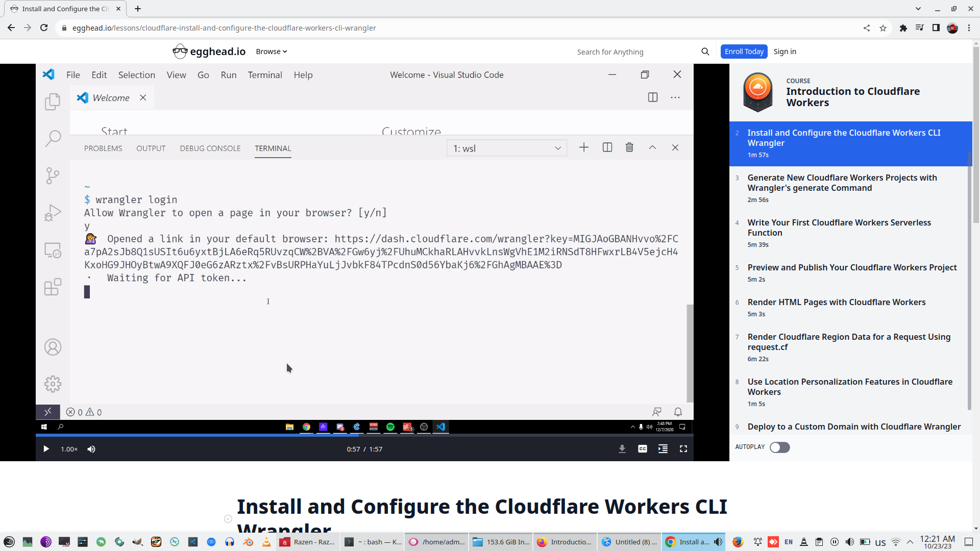This screenshot has width=980, height=551.
Task: Expand the Browse dropdown menu
Action: (271, 52)
